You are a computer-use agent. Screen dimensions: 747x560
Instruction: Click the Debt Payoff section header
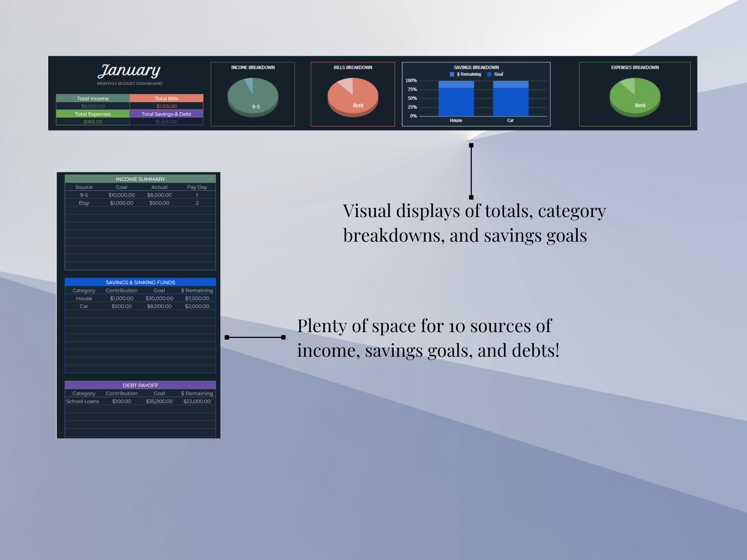click(x=140, y=385)
